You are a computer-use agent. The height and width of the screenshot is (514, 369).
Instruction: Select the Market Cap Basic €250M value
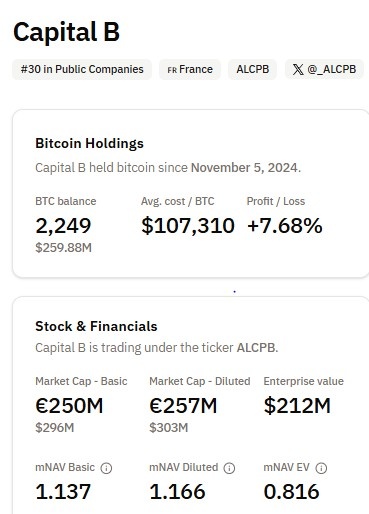pyautogui.click(x=69, y=406)
